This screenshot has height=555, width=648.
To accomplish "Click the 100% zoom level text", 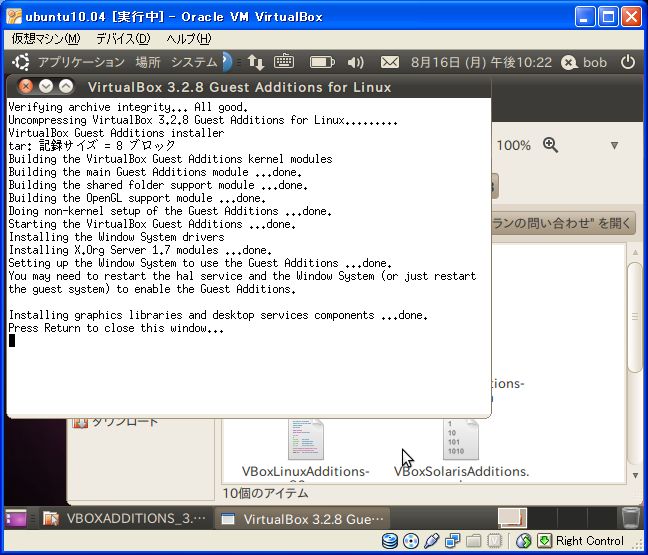I will point(514,145).
